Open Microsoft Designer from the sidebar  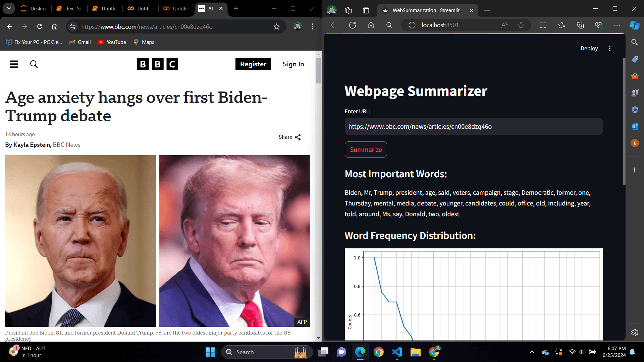click(635, 110)
